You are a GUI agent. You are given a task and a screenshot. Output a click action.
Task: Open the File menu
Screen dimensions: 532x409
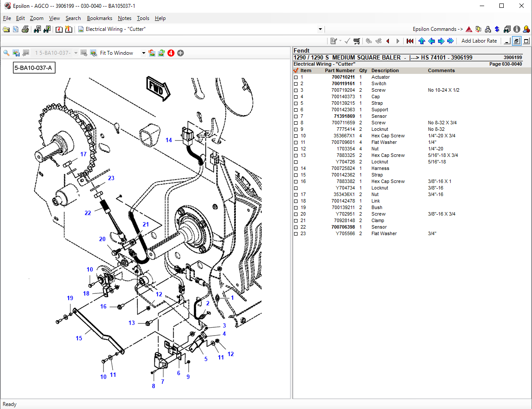tap(7, 18)
